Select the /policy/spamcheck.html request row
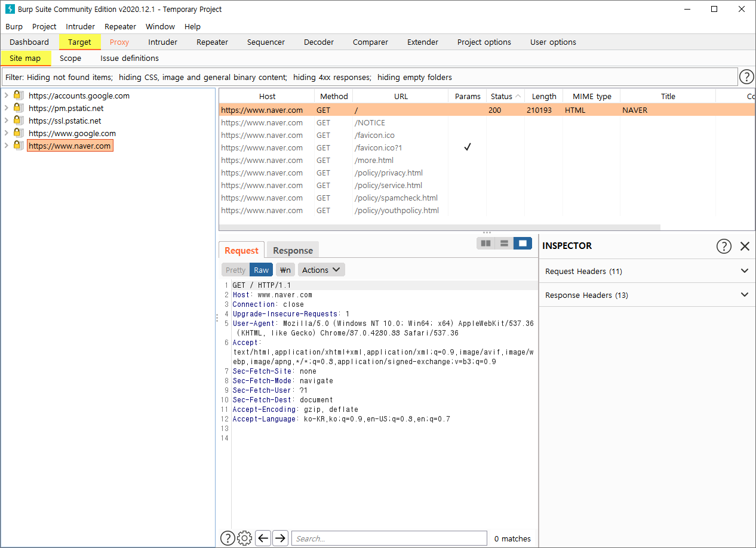 pos(487,198)
